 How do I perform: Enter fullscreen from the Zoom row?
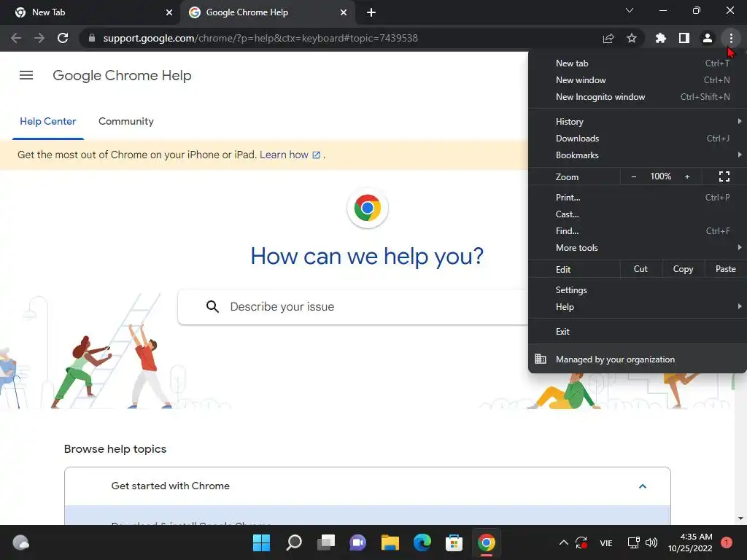tap(724, 176)
